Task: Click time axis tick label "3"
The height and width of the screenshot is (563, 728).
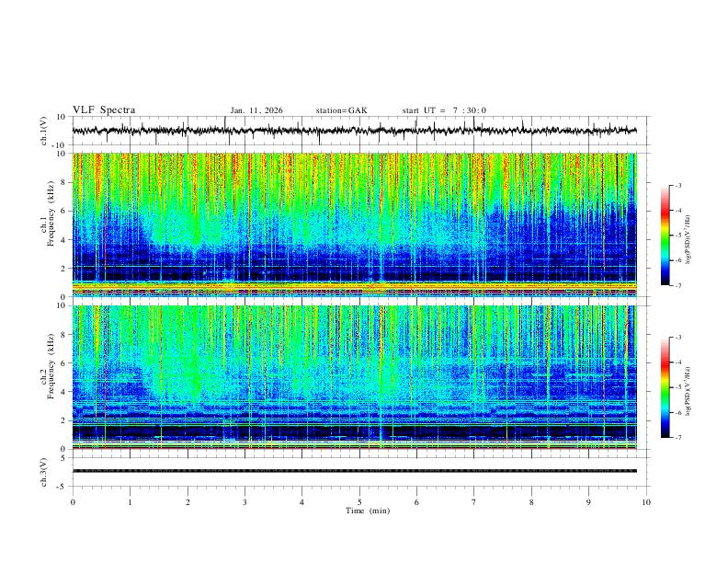Action: (245, 502)
